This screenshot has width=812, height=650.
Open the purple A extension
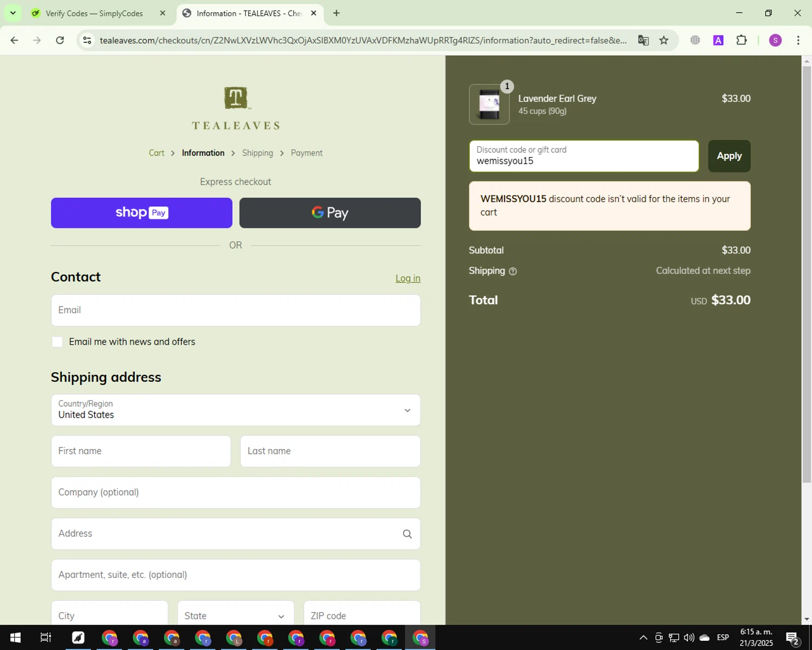tap(718, 40)
